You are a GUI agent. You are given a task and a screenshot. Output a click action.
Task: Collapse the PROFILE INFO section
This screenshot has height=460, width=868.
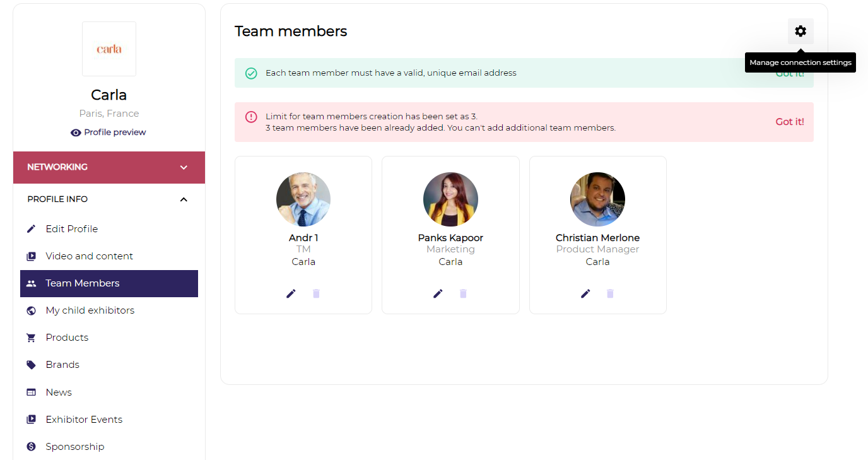pos(184,199)
